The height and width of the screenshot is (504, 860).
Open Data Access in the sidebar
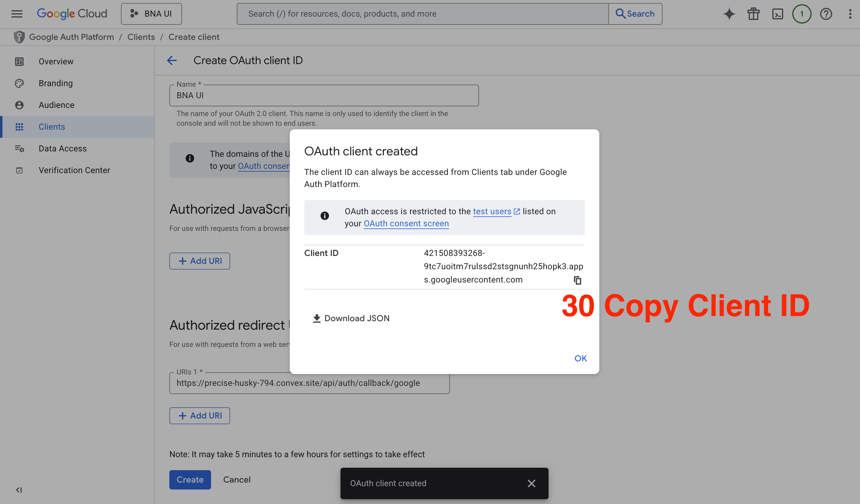pyautogui.click(x=78, y=148)
